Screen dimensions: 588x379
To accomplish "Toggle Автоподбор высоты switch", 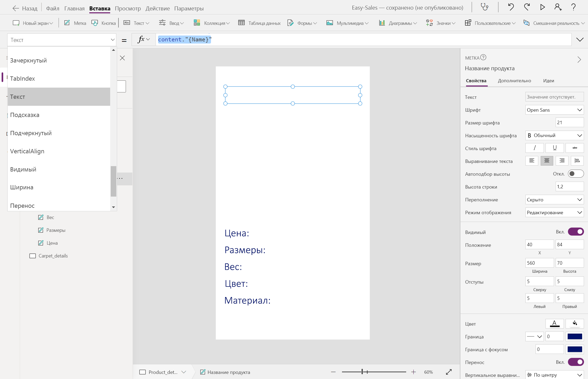I will 575,174.
